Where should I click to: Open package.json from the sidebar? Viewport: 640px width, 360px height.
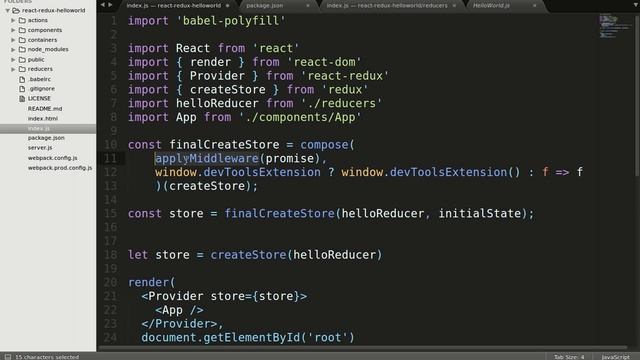[46, 138]
